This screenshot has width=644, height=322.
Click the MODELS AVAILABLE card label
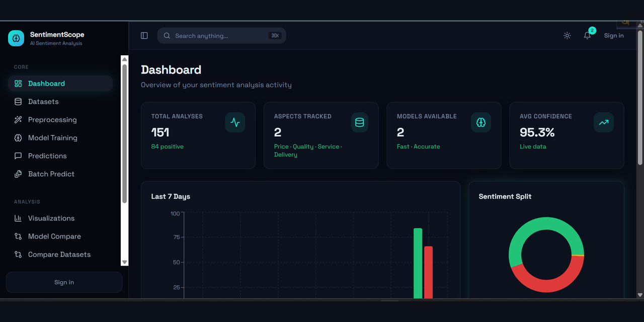click(x=427, y=116)
